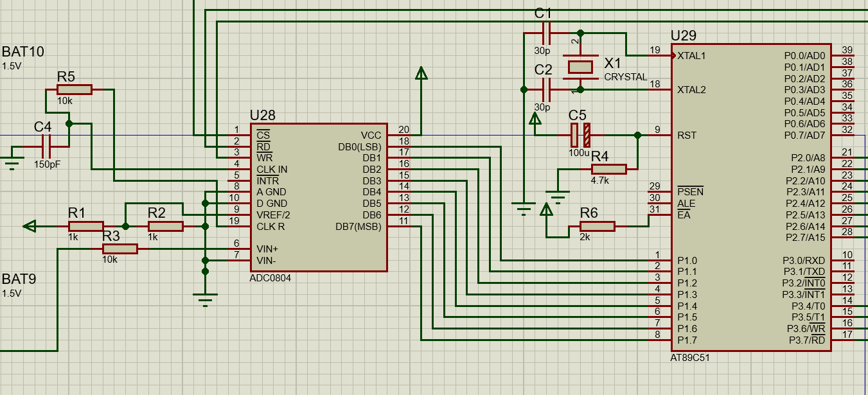
Task: Select the 100u capacitor C5
Action: (580, 135)
